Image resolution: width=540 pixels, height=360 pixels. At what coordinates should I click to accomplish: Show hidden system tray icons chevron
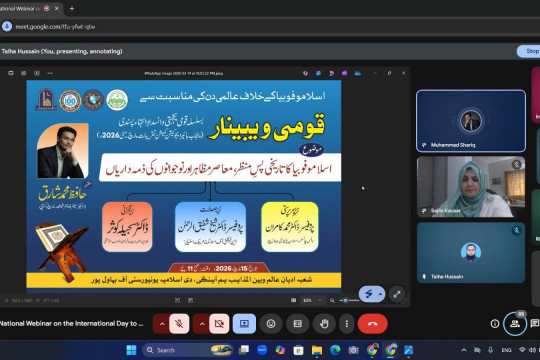pyautogui.click(x=464, y=350)
